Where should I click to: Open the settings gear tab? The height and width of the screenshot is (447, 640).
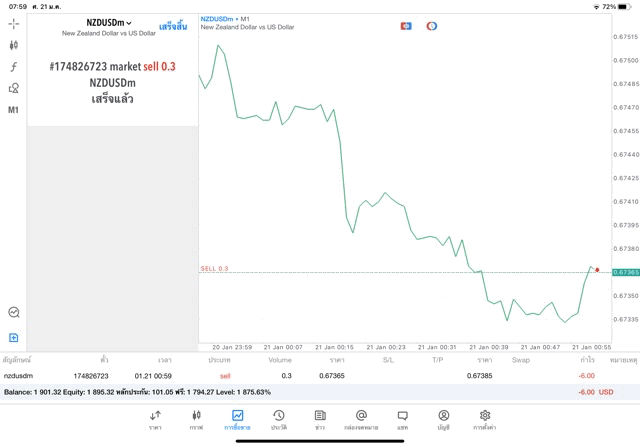point(484,419)
